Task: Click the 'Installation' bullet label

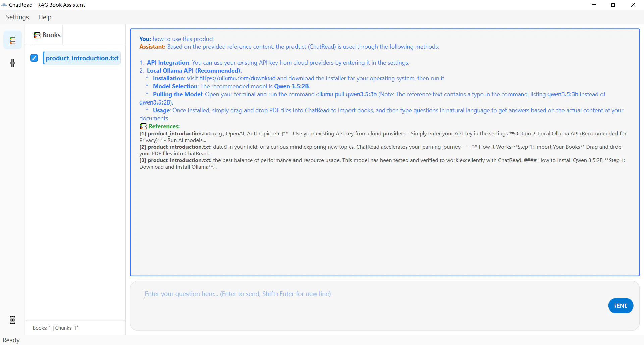Action: tap(168, 78)
